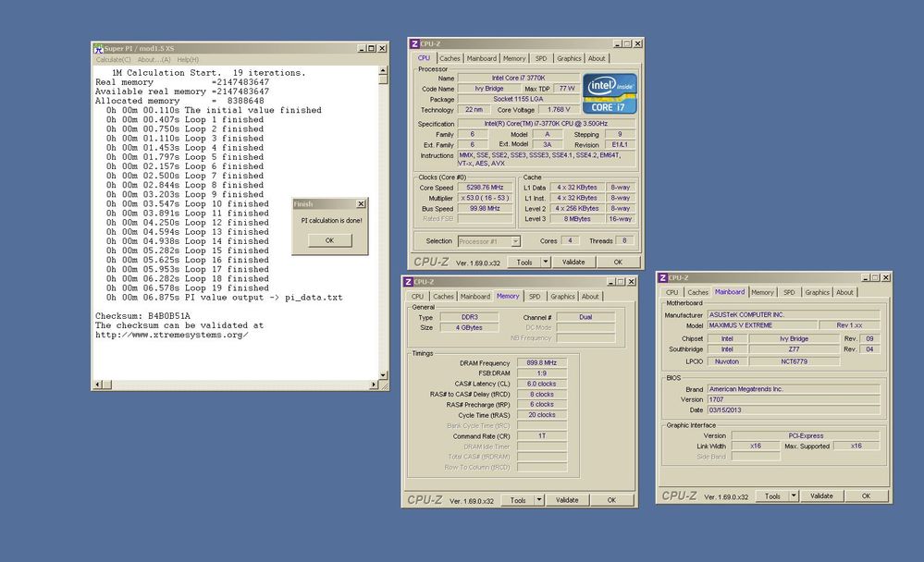
Task: Close the Finish dialog
Action: tap(361, 204)
